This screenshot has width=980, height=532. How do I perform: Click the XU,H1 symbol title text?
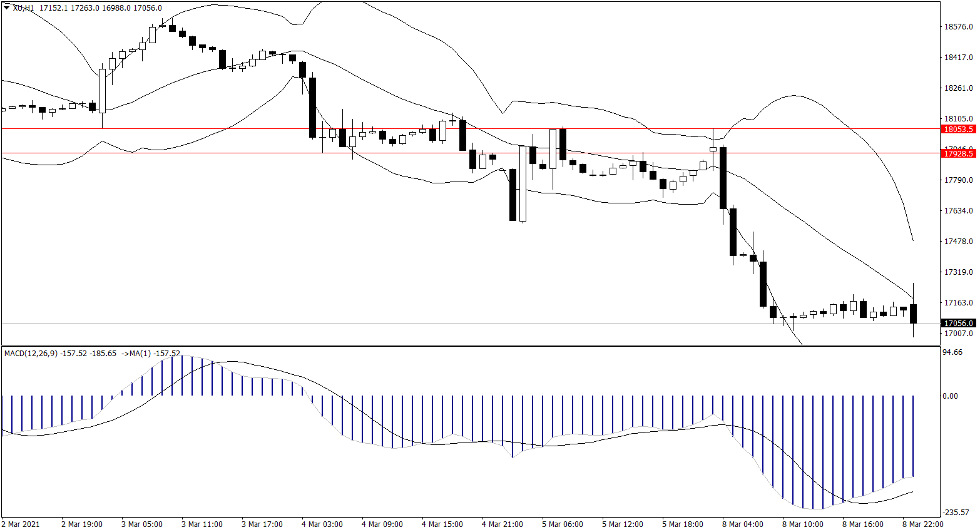(x=24, y=8)
